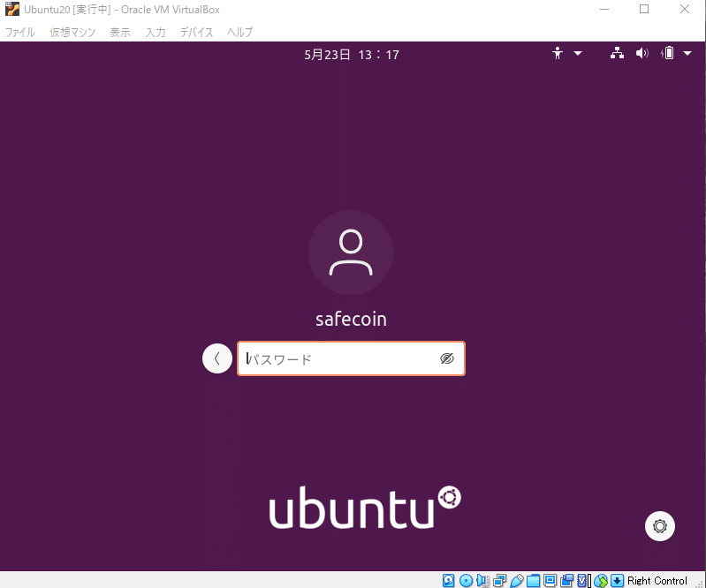Image resolution: width=706 pixels, height=588 pixels.
Task: Click the network adapters status icon
Action: point(499,580)
